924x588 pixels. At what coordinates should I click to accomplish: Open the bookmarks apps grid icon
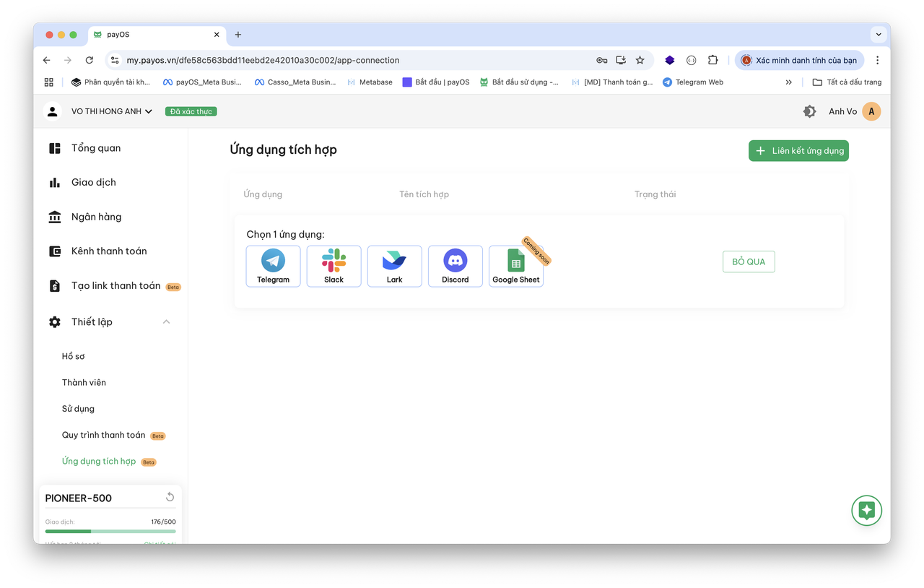click(49, 82)
